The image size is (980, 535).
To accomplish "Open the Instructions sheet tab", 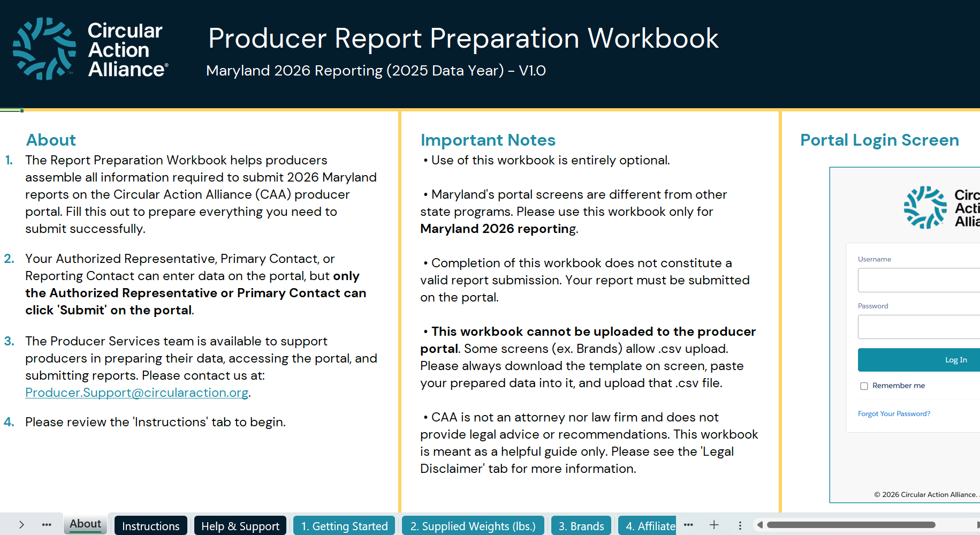I will (151, 526).
